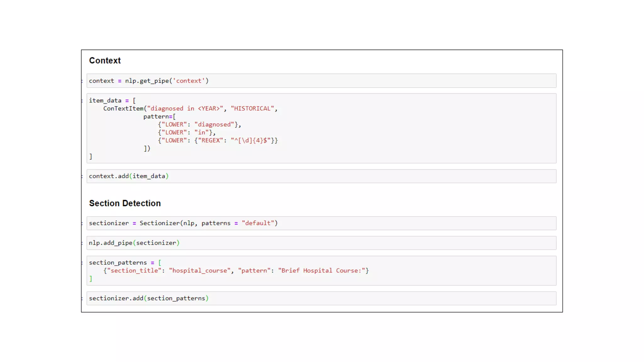644x362 pixels.
Task: Click the Section Detection heading
Action: [x=125, y=203]
